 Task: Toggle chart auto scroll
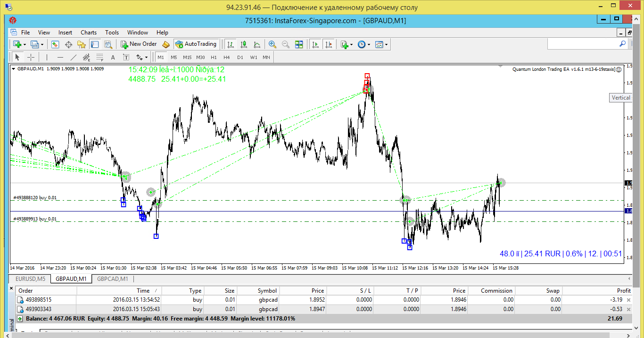(x=315, y=44)
